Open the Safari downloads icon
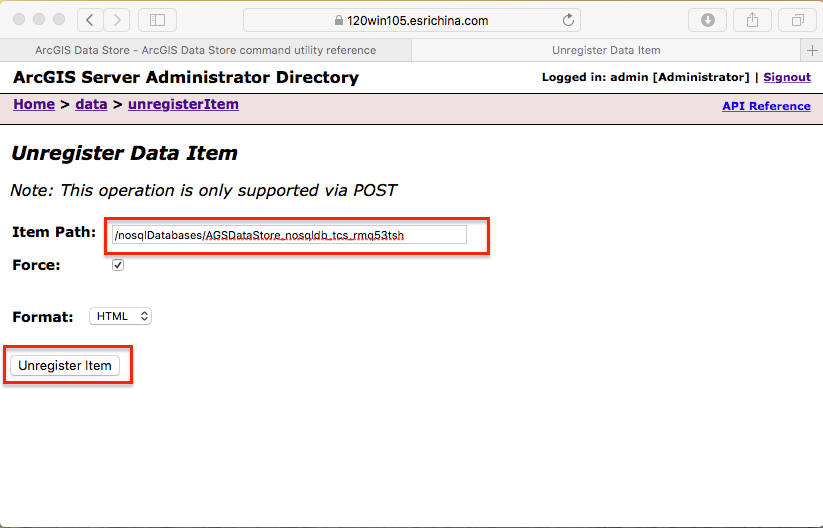This screenshot has width=823, height=528. click(x=708, y=20)
